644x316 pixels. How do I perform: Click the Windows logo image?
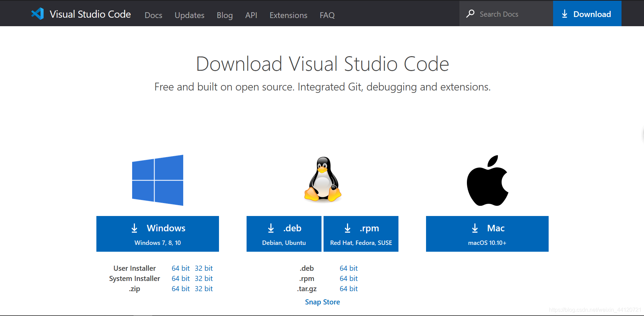(158, 180)
